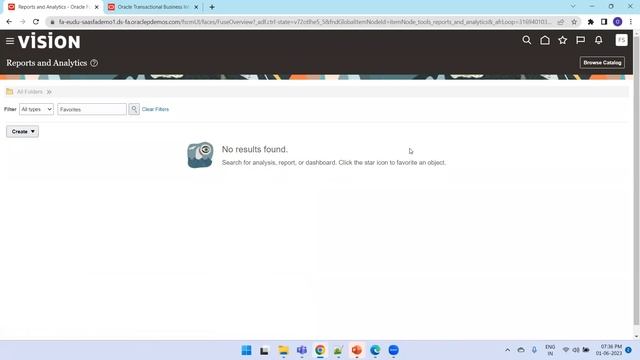Open the Windows Start menu

click(247, 350)
